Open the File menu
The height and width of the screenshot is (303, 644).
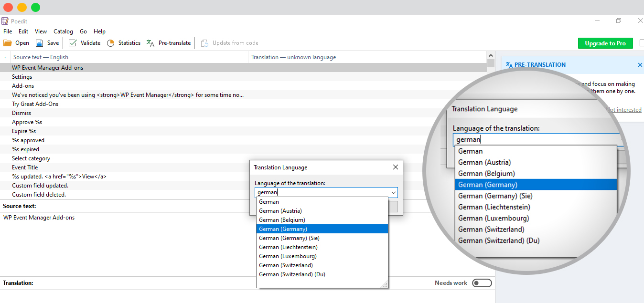8,31
